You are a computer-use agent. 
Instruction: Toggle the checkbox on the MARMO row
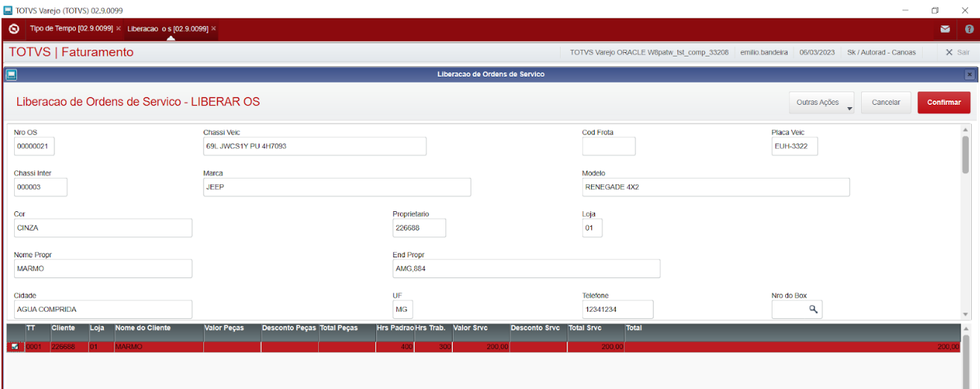15,347
